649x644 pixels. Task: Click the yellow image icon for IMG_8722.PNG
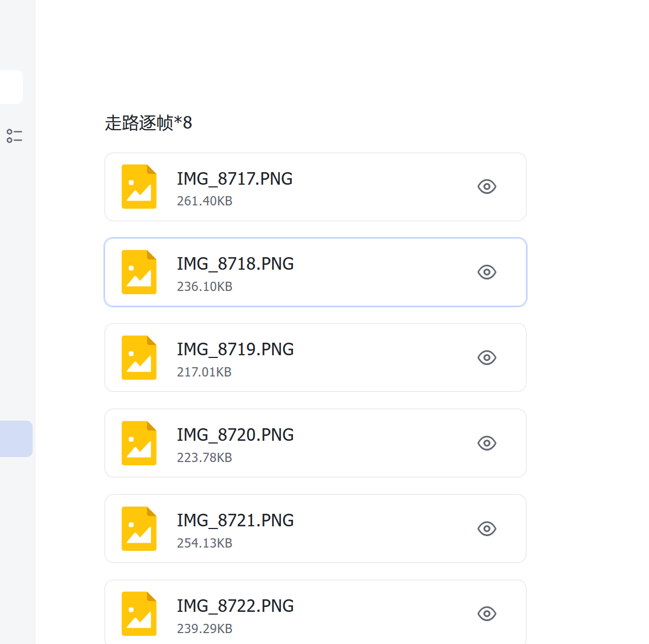pos(139,614)
